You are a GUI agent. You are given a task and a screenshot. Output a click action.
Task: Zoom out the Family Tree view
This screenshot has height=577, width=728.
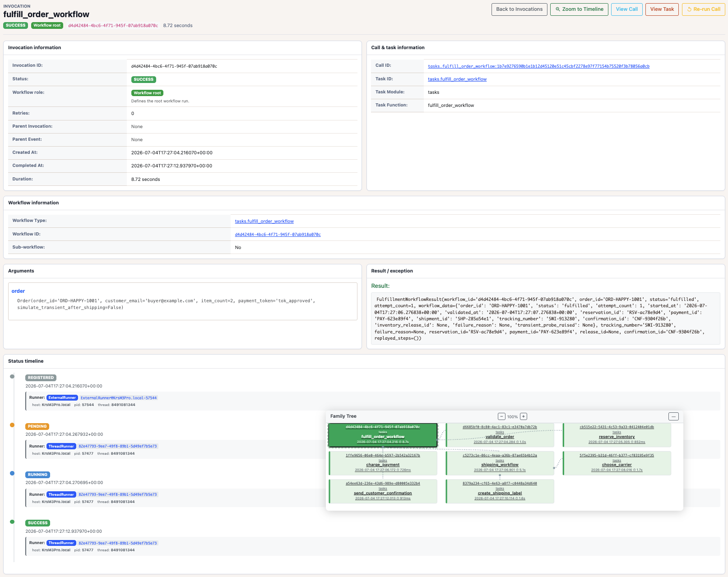[x=501, y=416]
